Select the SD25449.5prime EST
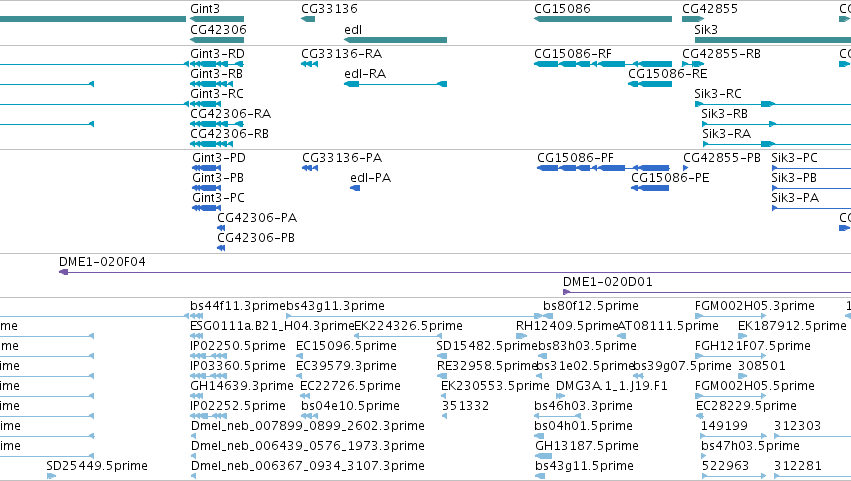Image resolution: width=851 pixels, height=481 pixels. (51, 476)
